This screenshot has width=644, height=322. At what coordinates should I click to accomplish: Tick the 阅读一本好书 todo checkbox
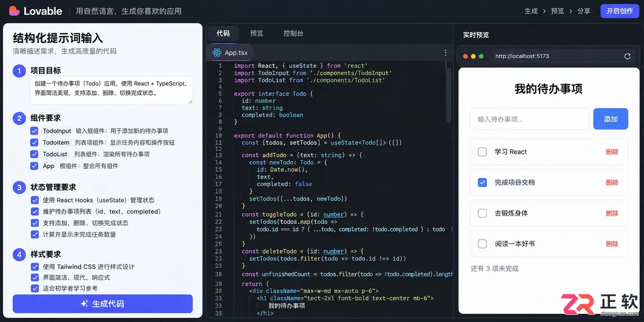click(x=482, y=244)
